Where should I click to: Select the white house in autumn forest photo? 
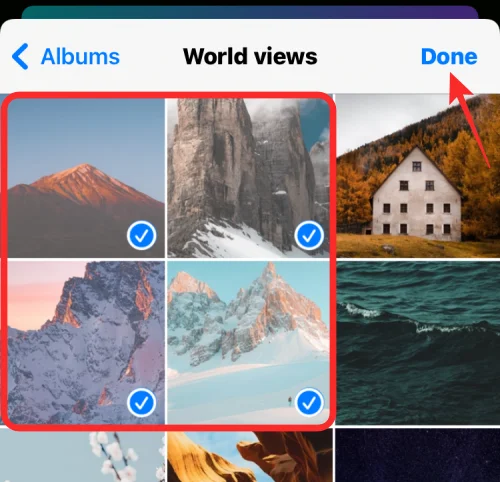pyautogui.click(x=418, y=176)
